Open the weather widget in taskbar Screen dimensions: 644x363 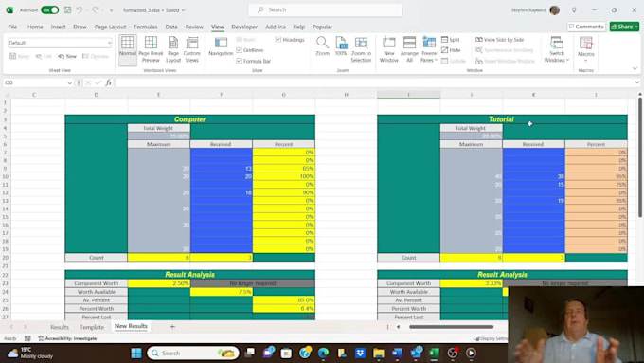(30, 353)
